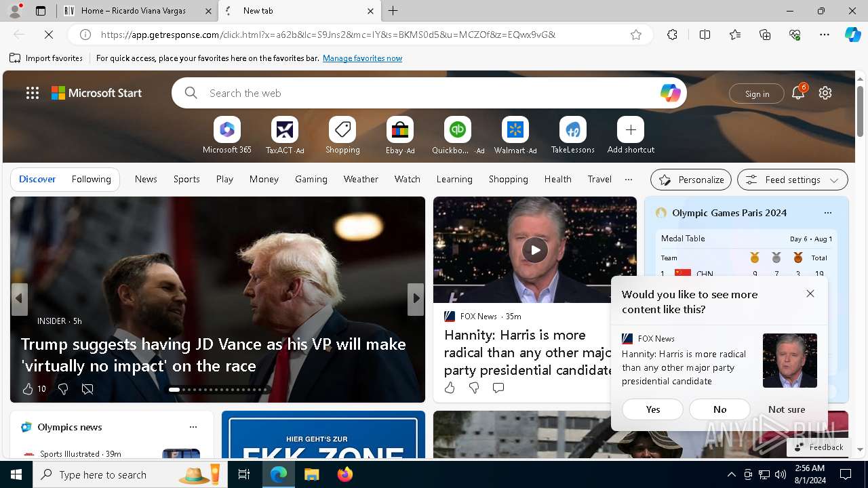Open the Copilot sidebar button
868x488 pixels.
tap(852, 35)
